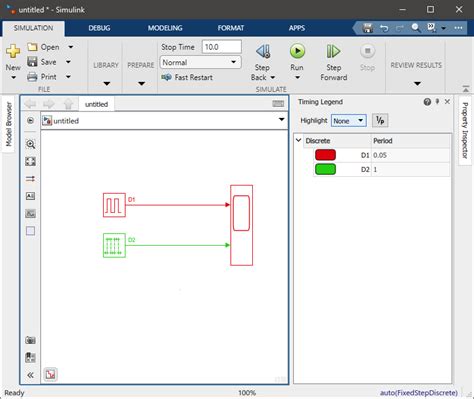
Task: Pin the Timing Legend panel
Action: (x=437, y=101)
